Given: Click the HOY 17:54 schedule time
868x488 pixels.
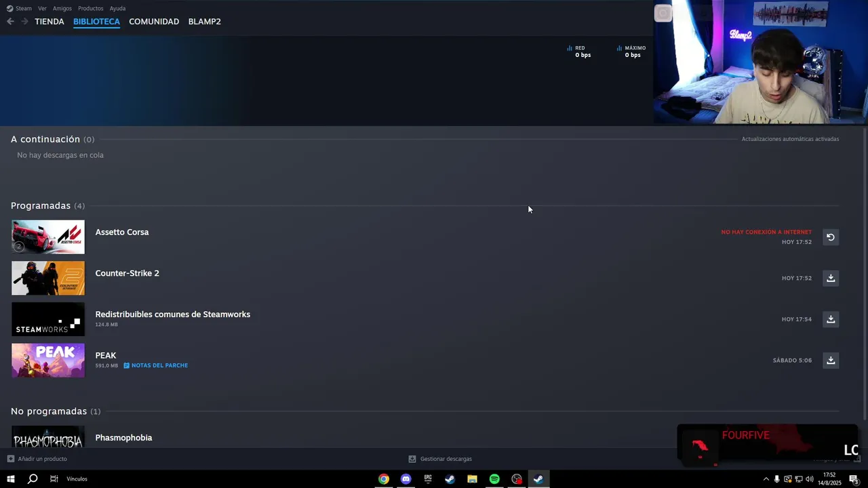Looking at the screenshot, I should (796, 319).
